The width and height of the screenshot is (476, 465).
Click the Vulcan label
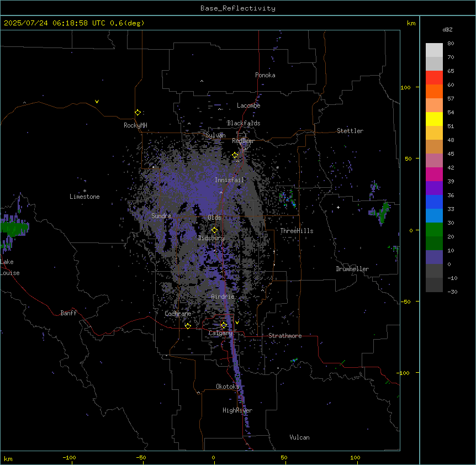pyautogui.click(x=300, y=437)
